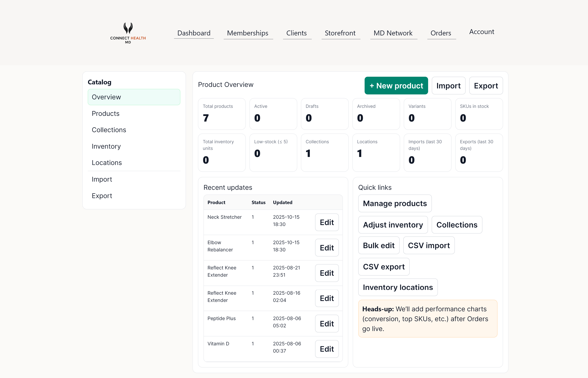Viewport: 588px width, 378px height.
Task: Create a new product
Action: tap(396, 85)
